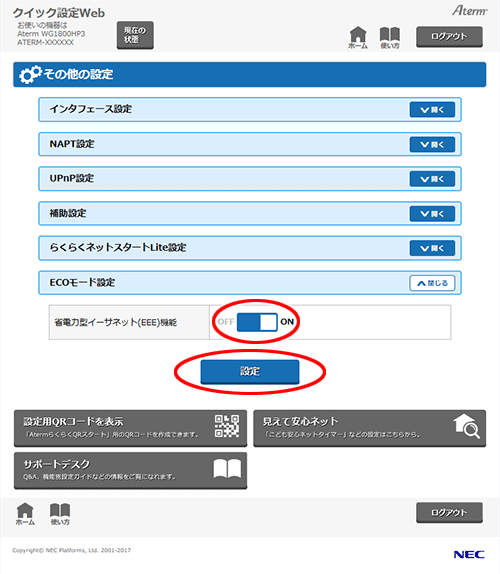Open the 現在の状態 button
Viewport: 500px width, 574px height.
coord(135,35)
